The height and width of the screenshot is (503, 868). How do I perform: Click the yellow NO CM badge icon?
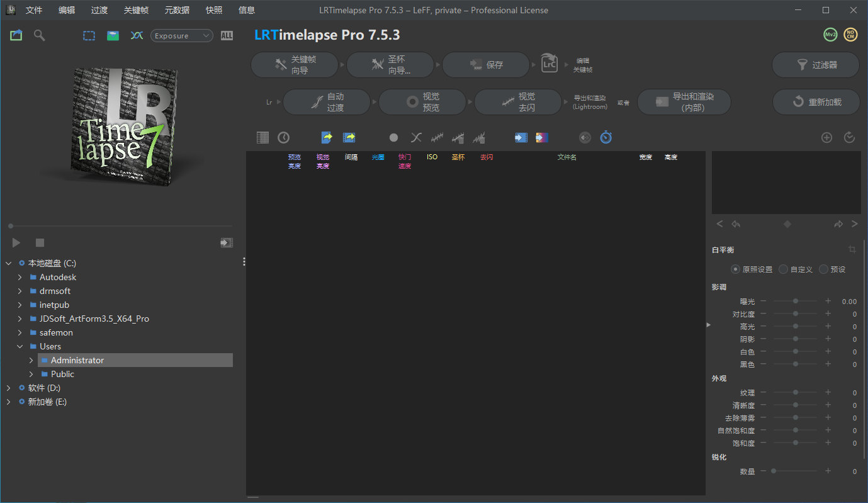click(850, 35)
